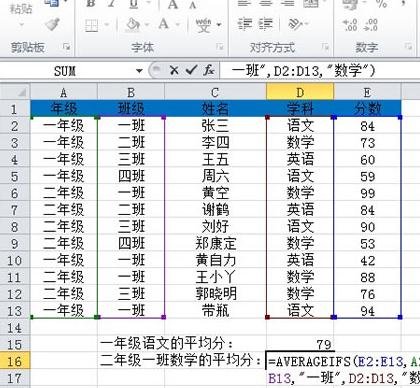Click the cell containing 郭晓明
420x388 pixels.
[x=215, y=294]
